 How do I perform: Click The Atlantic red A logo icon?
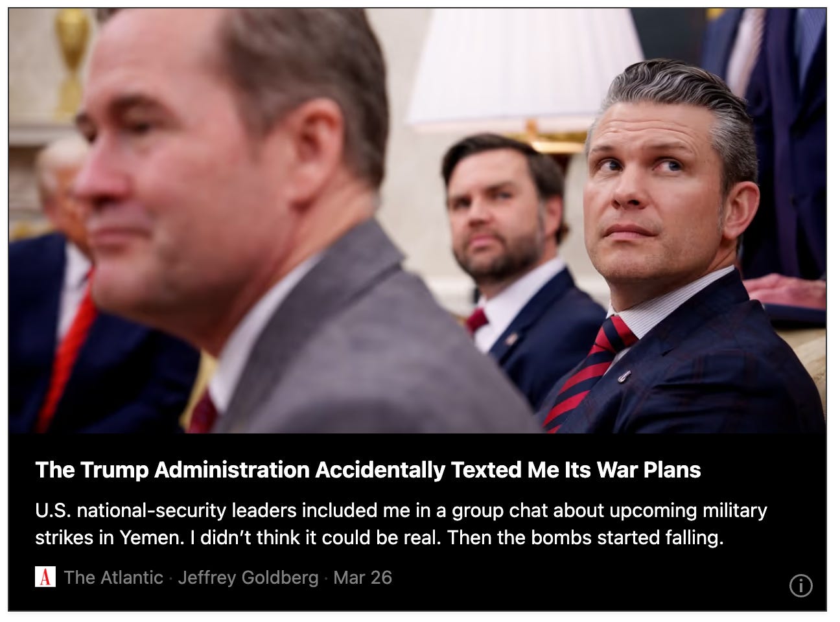[45, 577]
